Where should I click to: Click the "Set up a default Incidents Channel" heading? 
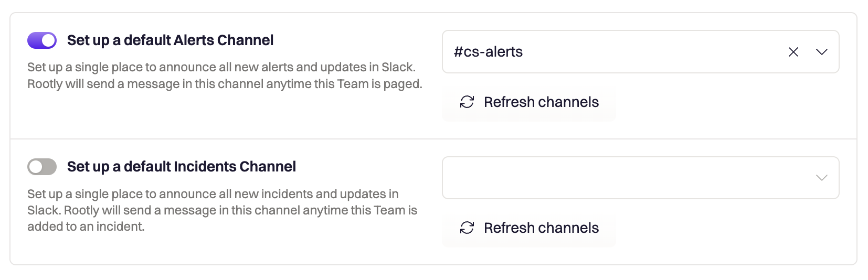[182, 167]
